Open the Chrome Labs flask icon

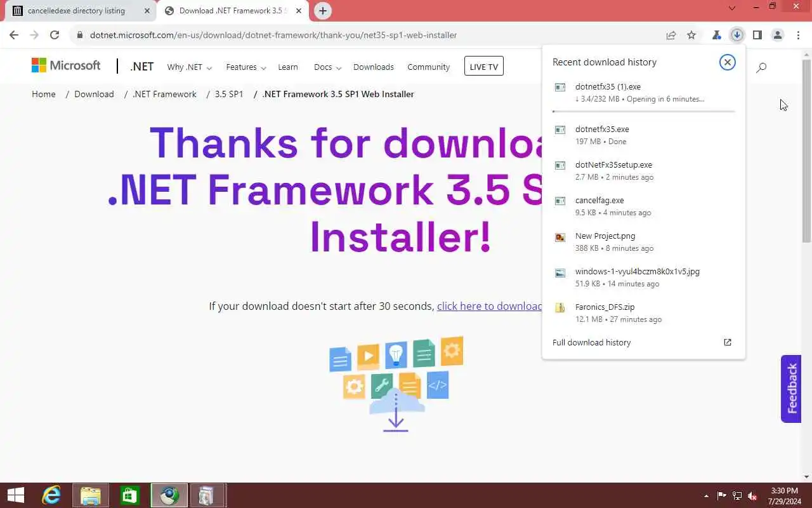[717, 35]
